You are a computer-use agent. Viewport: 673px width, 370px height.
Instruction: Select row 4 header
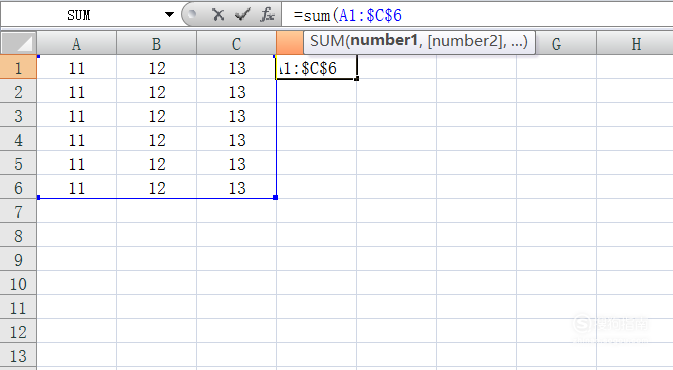[x=18, y=140]
